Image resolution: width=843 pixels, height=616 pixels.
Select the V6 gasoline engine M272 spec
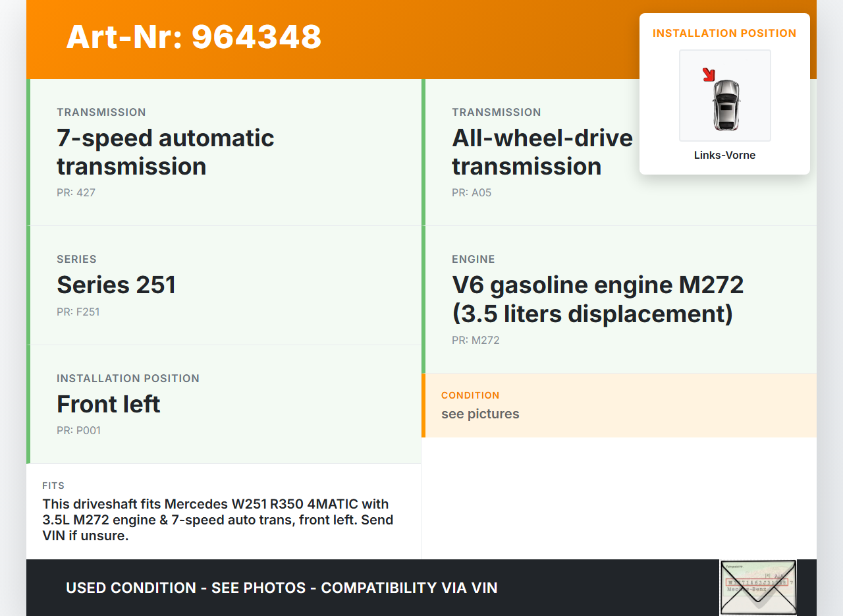click(597, 299)
